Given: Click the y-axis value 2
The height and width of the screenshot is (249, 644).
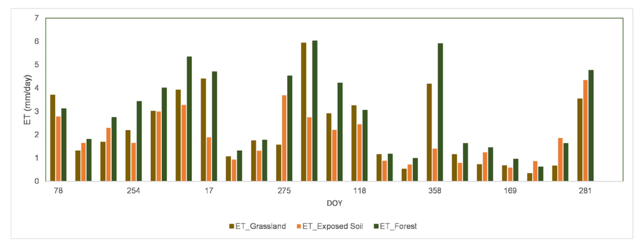Looking at the screenshot, I should (37, 135).
